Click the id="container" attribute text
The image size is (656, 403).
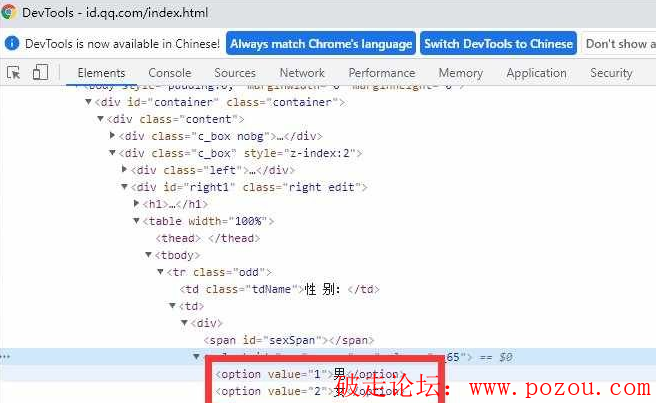[173, 102]
